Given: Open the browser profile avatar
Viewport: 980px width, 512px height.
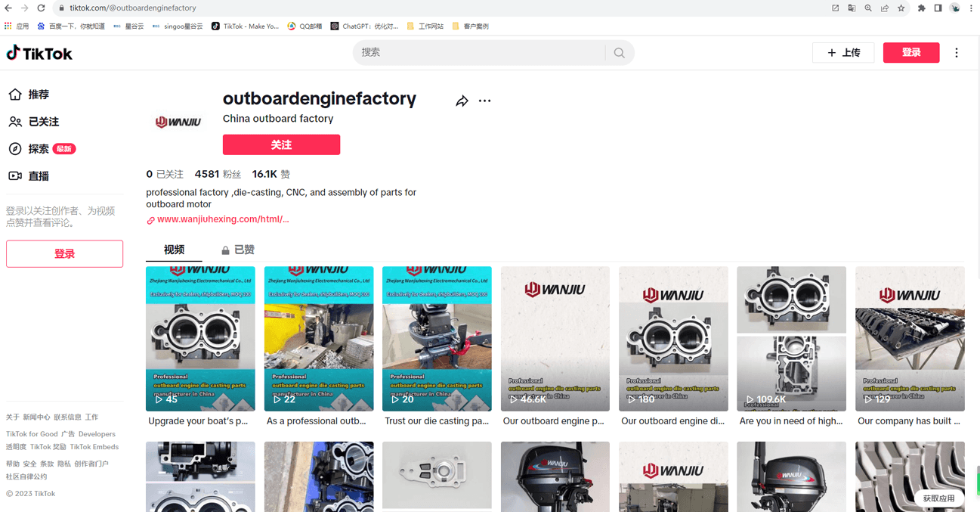Looking at the screenshot, I should tap(955, 8).
